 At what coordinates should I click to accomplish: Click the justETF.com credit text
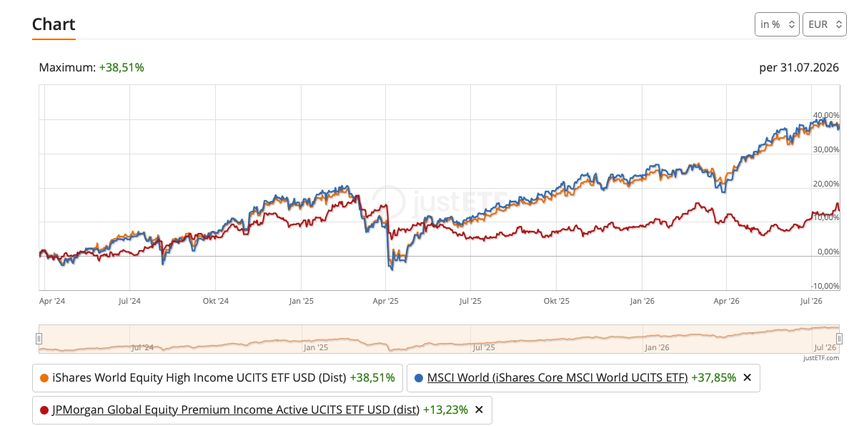(824, 358)
